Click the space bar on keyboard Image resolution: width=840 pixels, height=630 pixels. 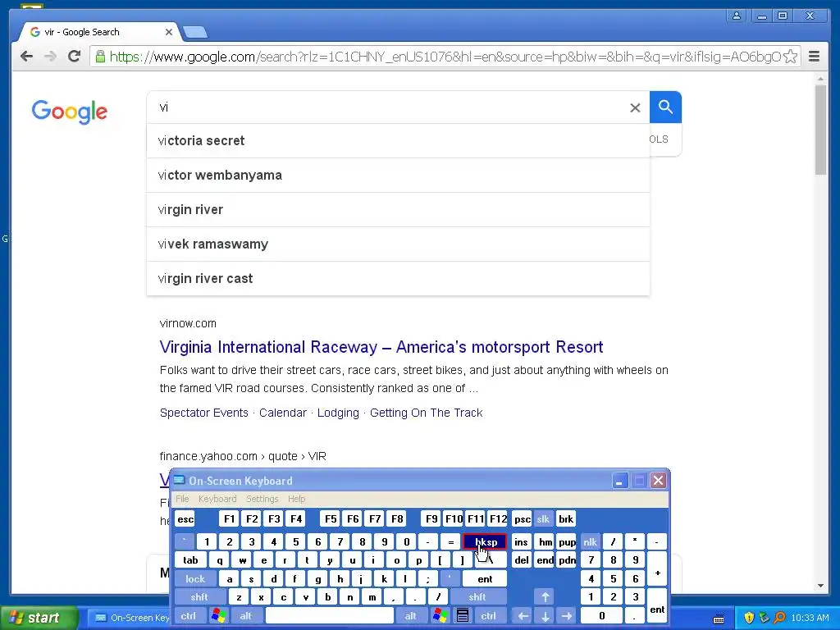coord(329,615)
